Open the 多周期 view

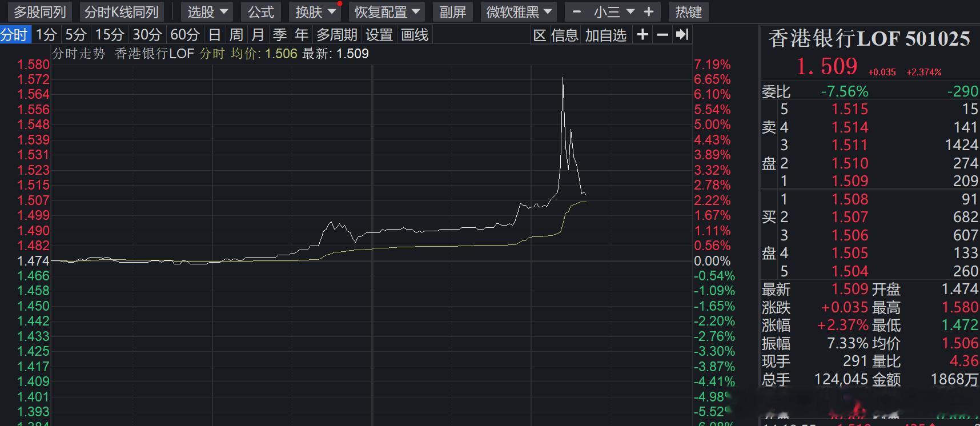[x=337, y=35]
